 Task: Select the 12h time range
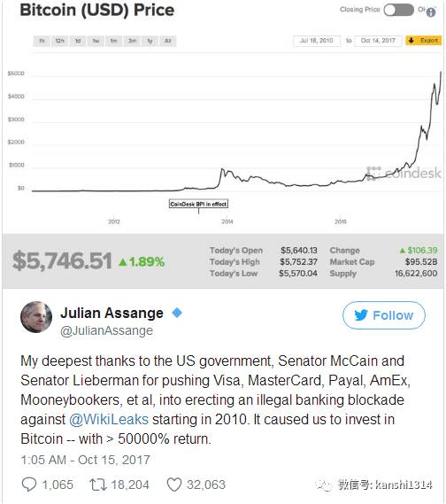pyautogui.click(x=59, y=41)
